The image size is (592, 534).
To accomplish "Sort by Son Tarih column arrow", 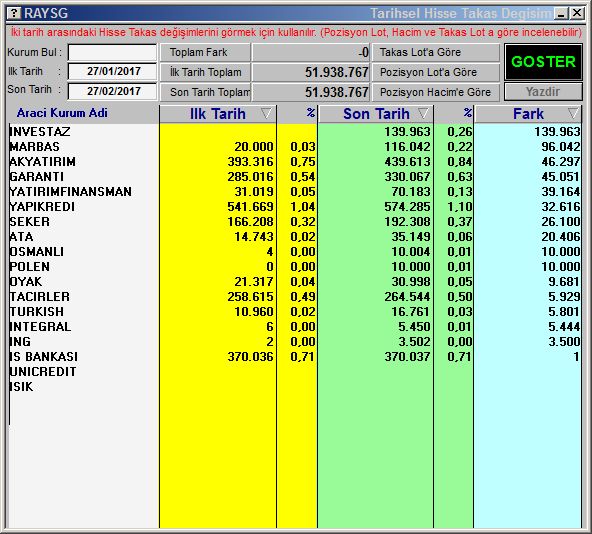I will pos(423,113).
